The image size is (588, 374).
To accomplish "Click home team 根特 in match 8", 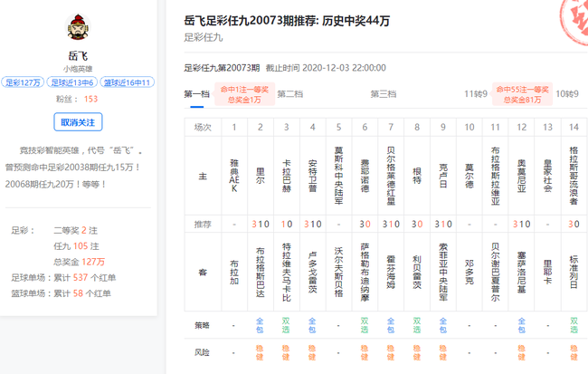I will tap(417, 176).
